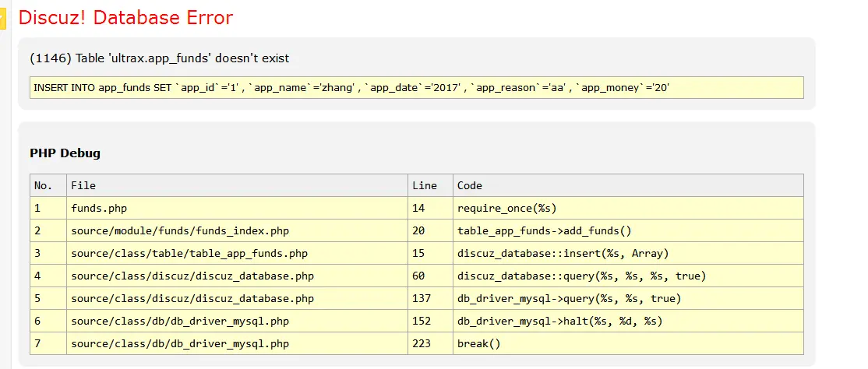The image size is (868, 369).
Task: Click the yellow icon beside the error title
Action: pyautogui.click(x=3, y=17)
